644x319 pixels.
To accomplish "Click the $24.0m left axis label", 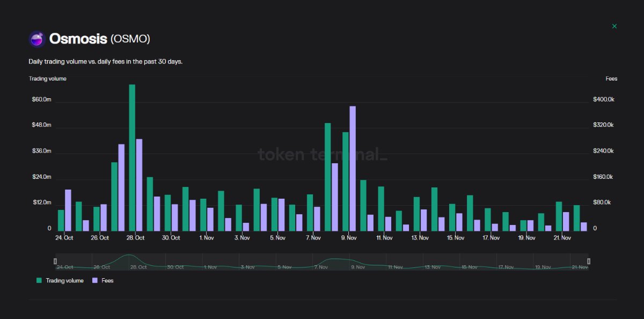I will 41,177.
